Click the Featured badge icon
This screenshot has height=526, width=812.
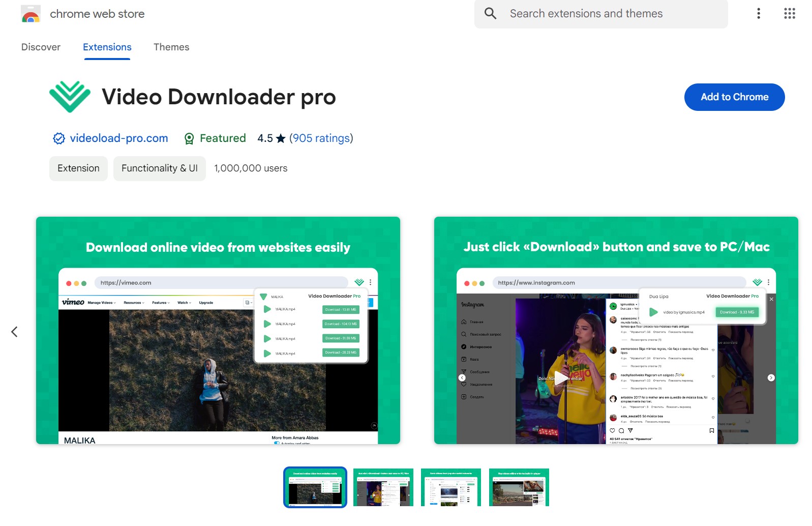[189, 138]
